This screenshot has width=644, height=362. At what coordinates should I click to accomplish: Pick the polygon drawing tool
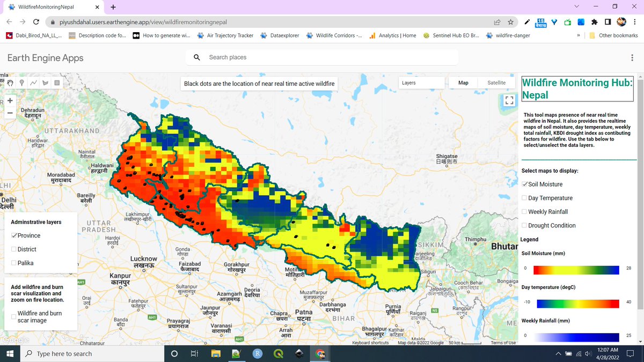46,83
